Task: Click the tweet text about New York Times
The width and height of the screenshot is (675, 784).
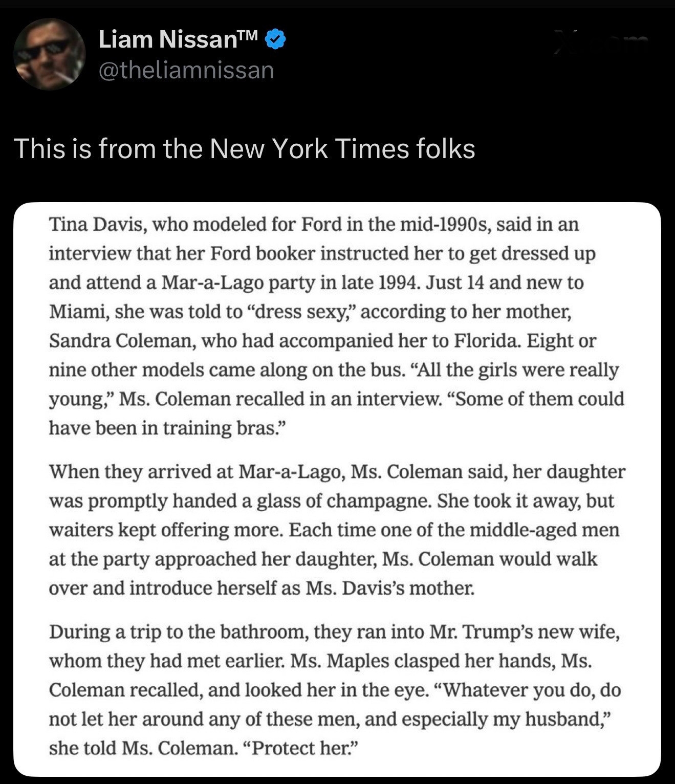Action: pos(245,149)
